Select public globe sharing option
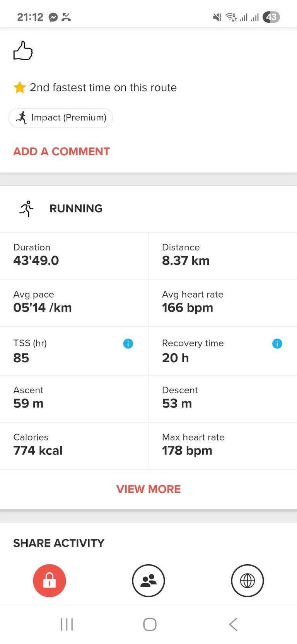Screen dimensions: 297x644 [x=247, y=581]
